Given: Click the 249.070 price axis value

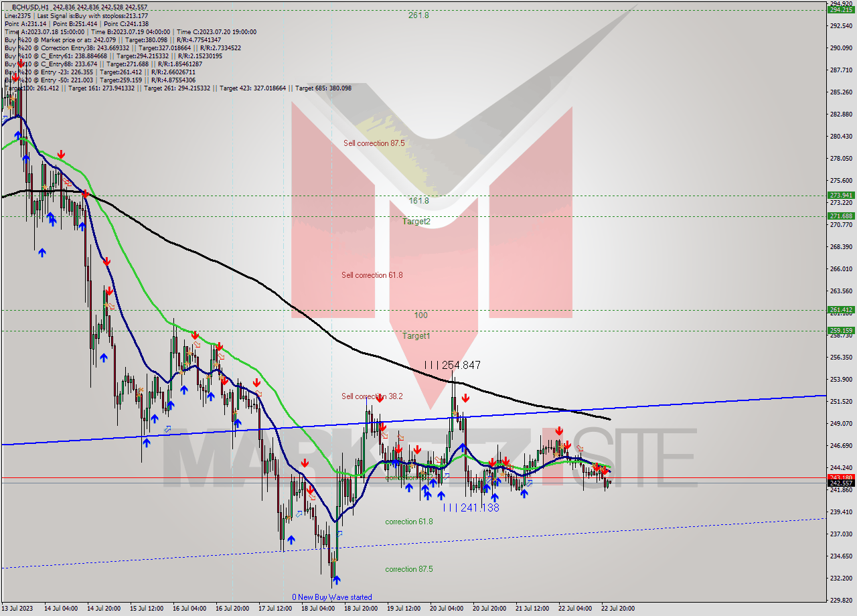Looking at the screenshot, I should [841, 423].
